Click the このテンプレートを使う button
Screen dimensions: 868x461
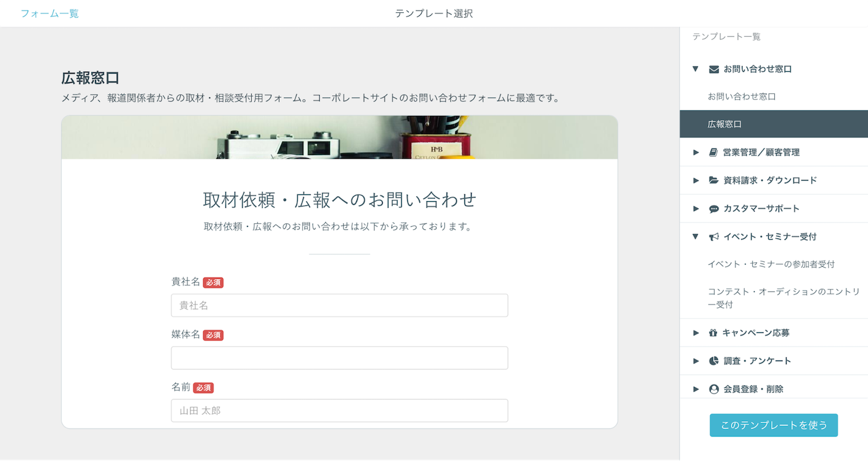[x=774, y=425]
